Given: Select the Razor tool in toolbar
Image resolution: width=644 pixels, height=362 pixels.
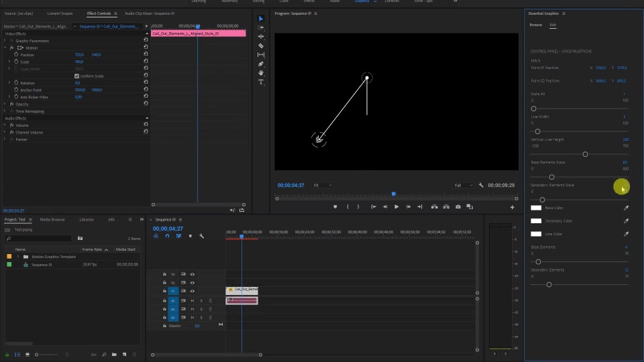Looking at the screenshot, I should point(261,46).
